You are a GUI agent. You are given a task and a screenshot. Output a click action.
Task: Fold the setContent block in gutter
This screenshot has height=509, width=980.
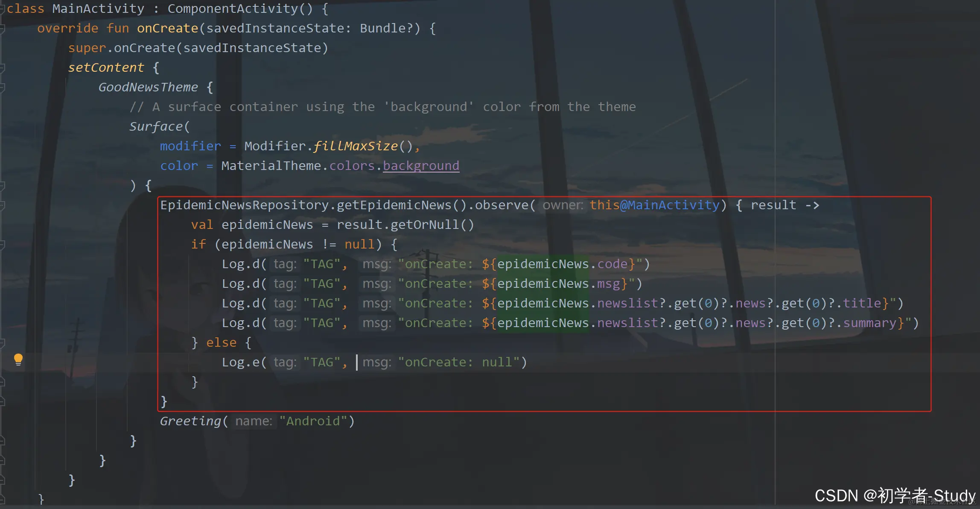2,68
